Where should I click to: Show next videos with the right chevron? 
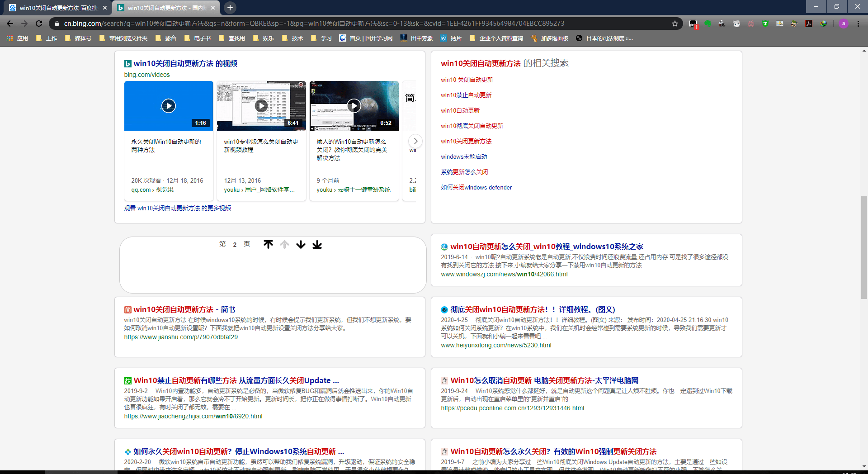(415, 141)
